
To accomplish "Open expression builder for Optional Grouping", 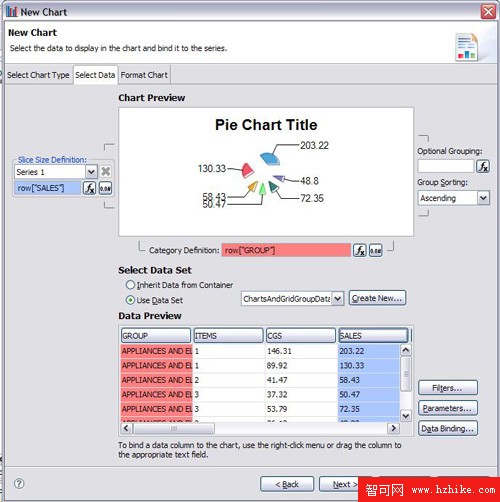I will [483, 166].
